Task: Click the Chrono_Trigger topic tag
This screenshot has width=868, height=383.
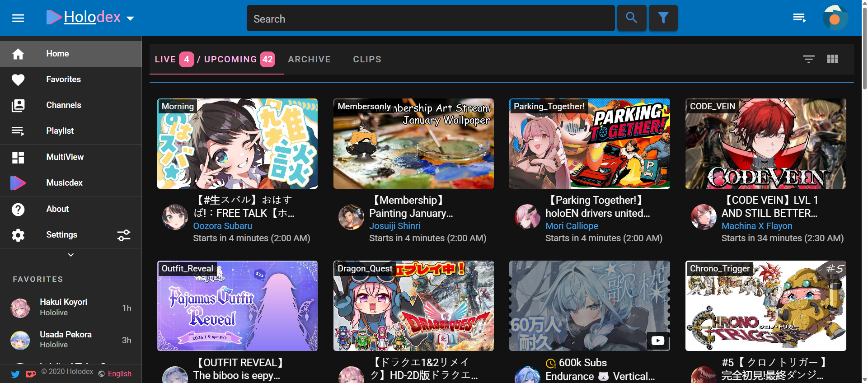Action: coord(720,268)
